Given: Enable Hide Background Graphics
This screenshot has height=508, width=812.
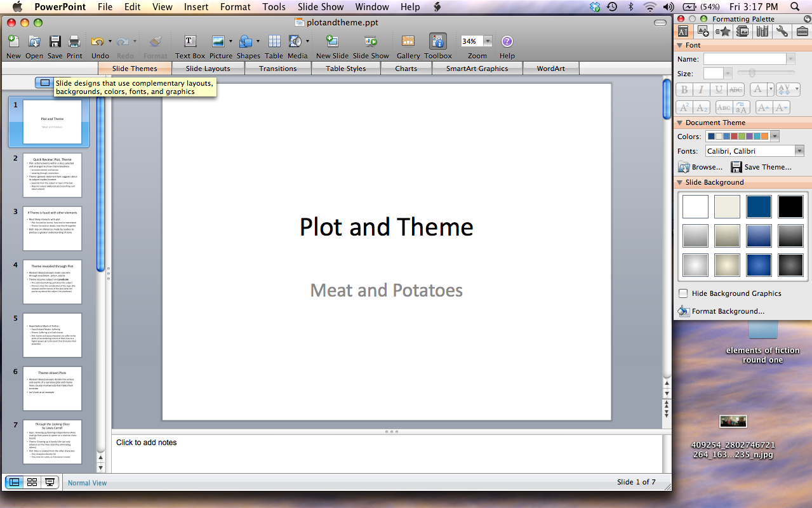Looking at the screenshot, I should point(684,293).
